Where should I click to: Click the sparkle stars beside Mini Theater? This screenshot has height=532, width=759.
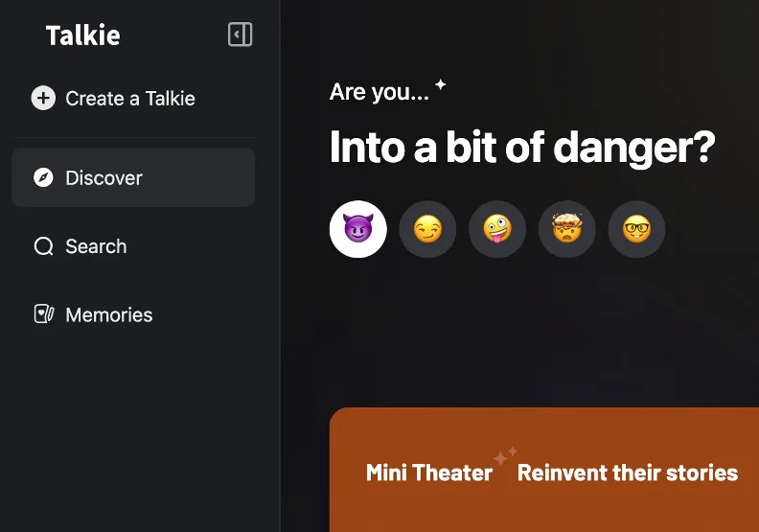point(505,455)
